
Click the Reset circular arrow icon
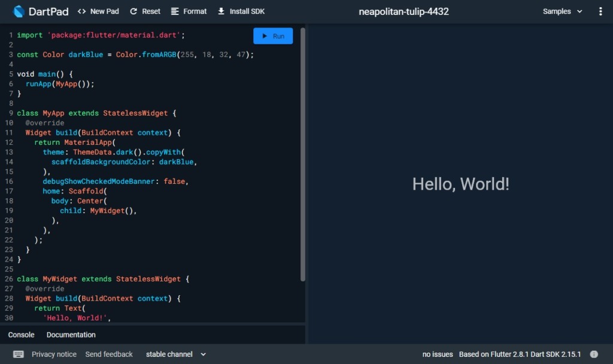133,11
